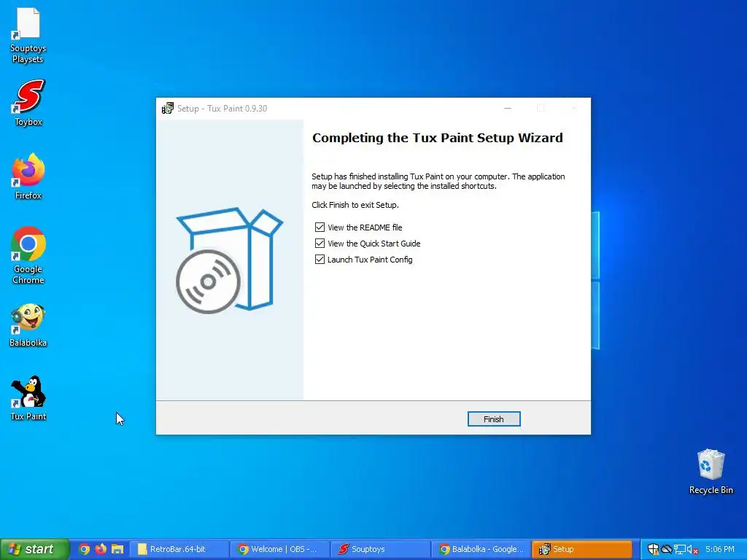Image resolution: width=747 pixels, height=560 pixels.
Task: Click the Setup - Tux Paint 0.9.30 title text
Action: [222, 109]
